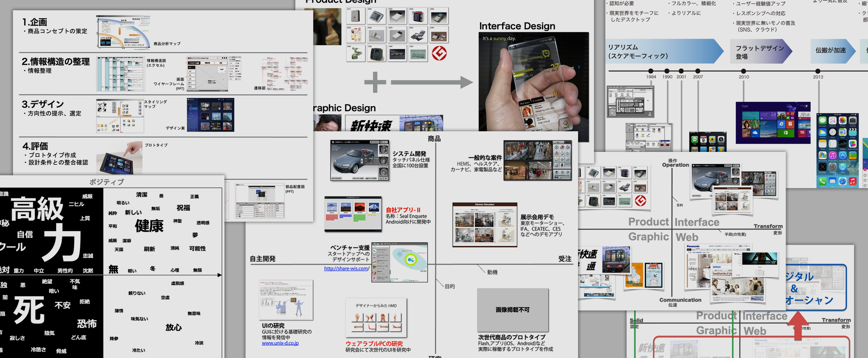This screenshot has width=868, height=358.
Task: Click the 1.企画 heading
Action: coord(35,22)
